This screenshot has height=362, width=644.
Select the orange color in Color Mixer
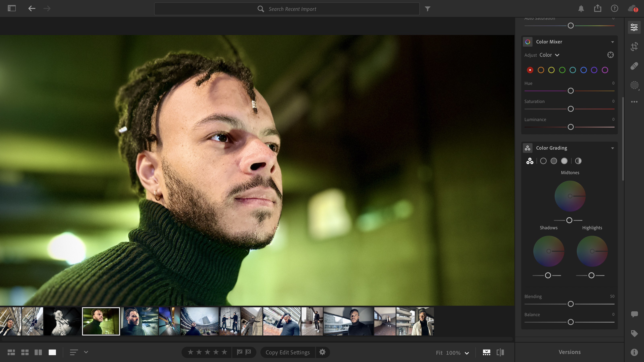click(x=541, y=70)
